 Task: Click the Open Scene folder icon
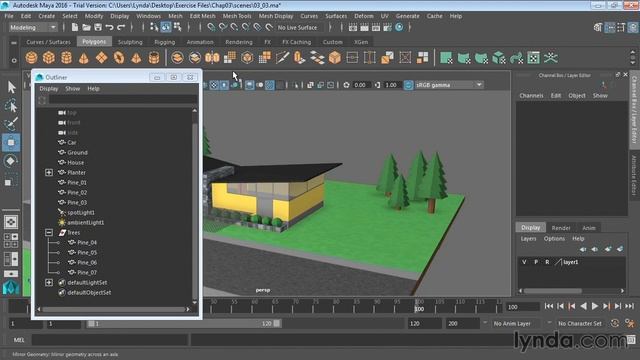(x=87, y=27)
